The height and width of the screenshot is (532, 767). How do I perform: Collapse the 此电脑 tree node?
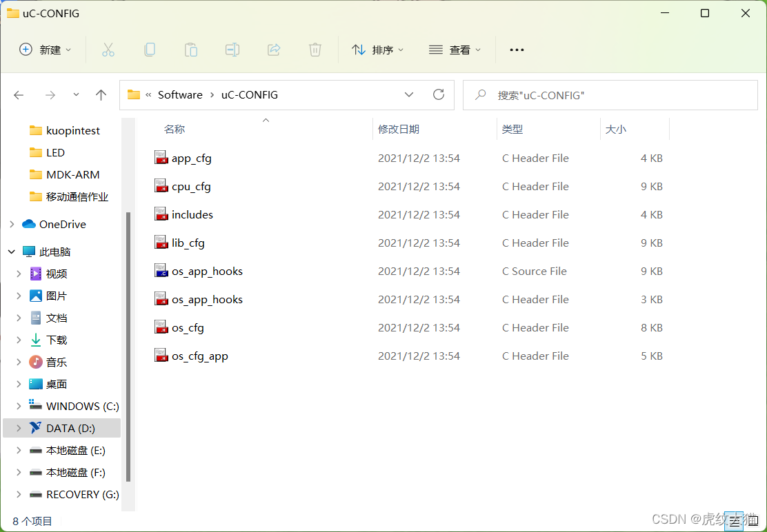12,252
